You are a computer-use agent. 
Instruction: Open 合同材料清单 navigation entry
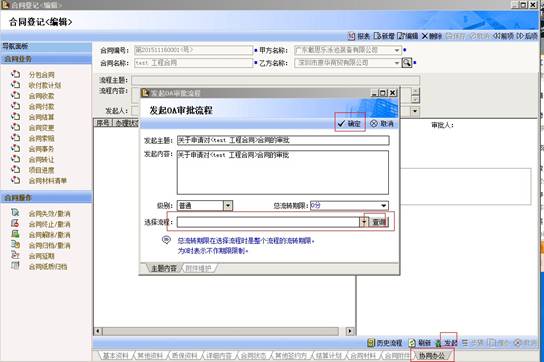pyautogui.click(x=48, y=180)
